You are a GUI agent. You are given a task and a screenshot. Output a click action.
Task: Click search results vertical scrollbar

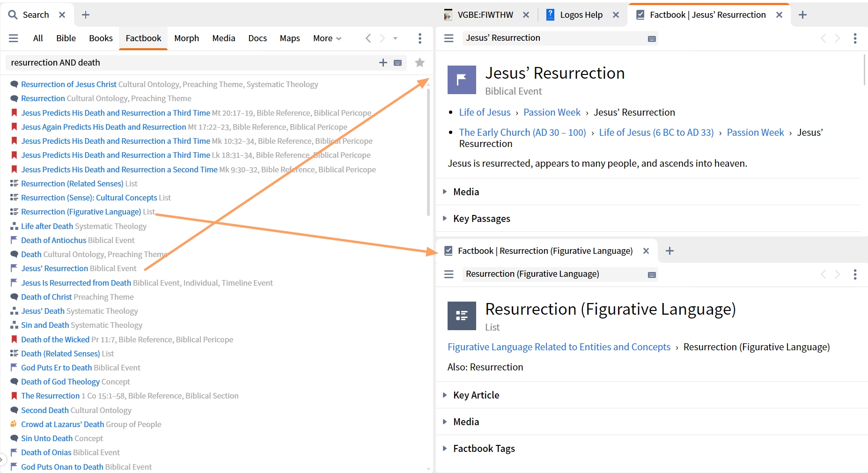coord(428,152)
